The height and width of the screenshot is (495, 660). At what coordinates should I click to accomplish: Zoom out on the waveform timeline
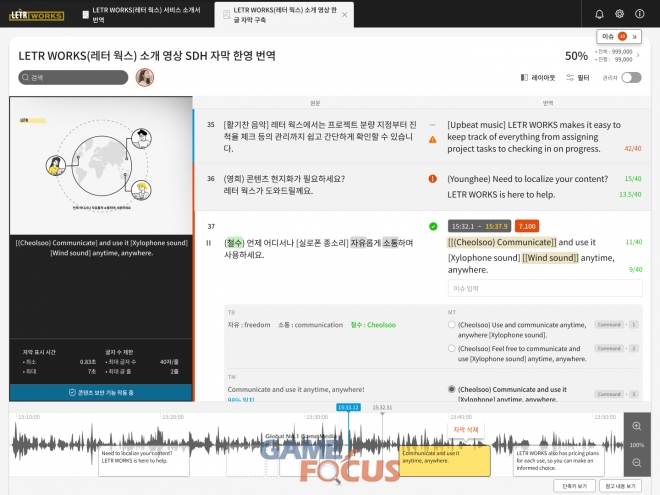pyautogui.click(x=637, y=463)
